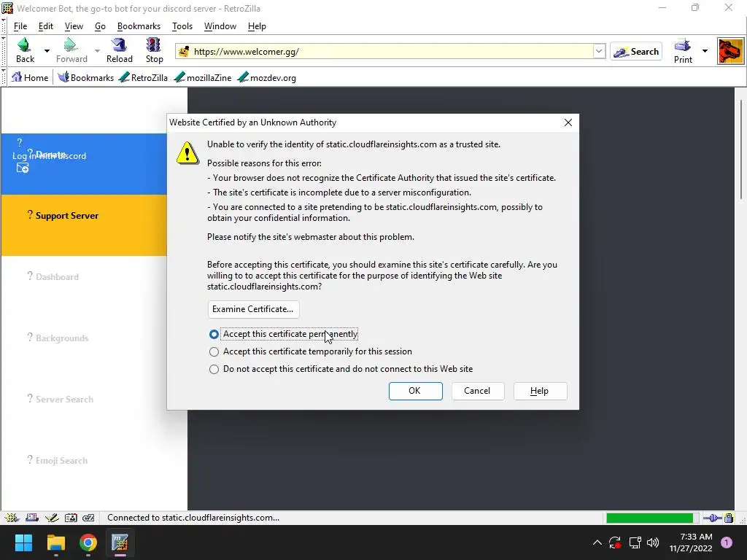
Task: Click the Mail icon in status bar
Action: pos(32,518)
